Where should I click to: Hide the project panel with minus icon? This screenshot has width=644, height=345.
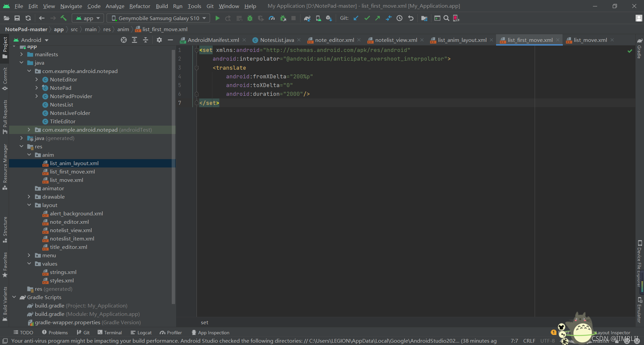[170, 40]
